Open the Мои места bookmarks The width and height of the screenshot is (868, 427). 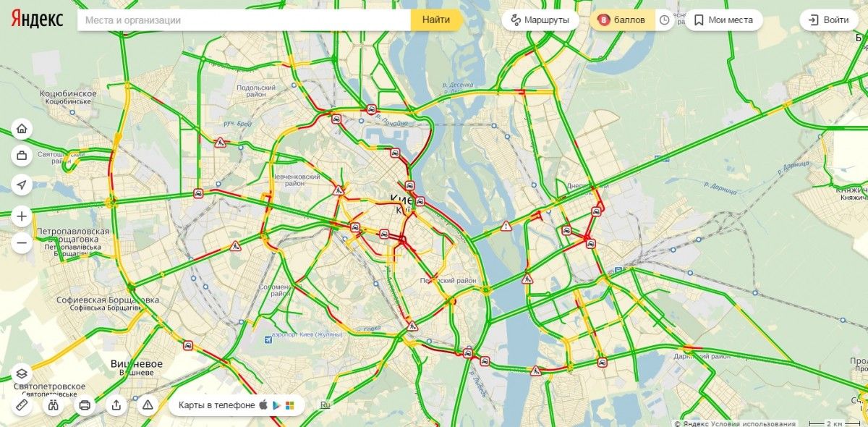point(723,20)
